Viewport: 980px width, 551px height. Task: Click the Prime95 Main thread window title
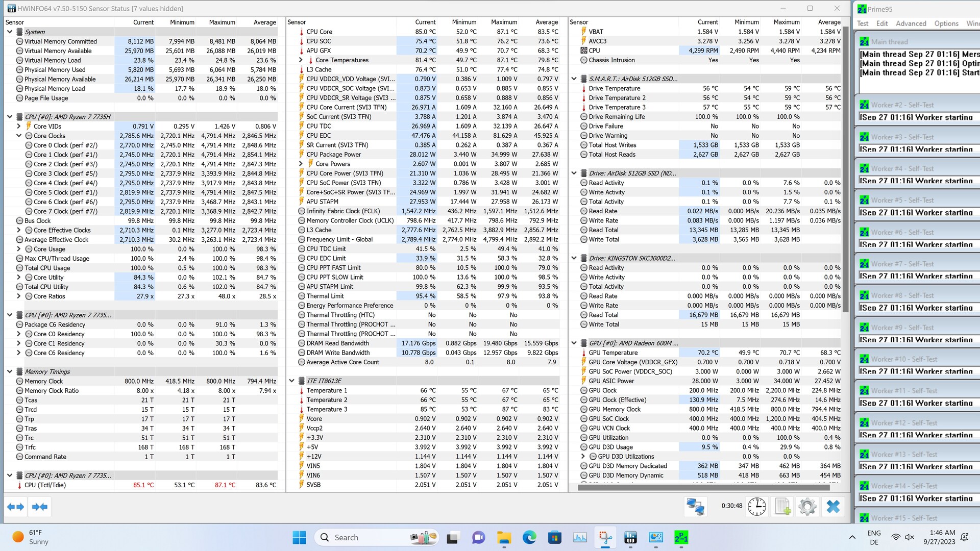click(889, 42)
